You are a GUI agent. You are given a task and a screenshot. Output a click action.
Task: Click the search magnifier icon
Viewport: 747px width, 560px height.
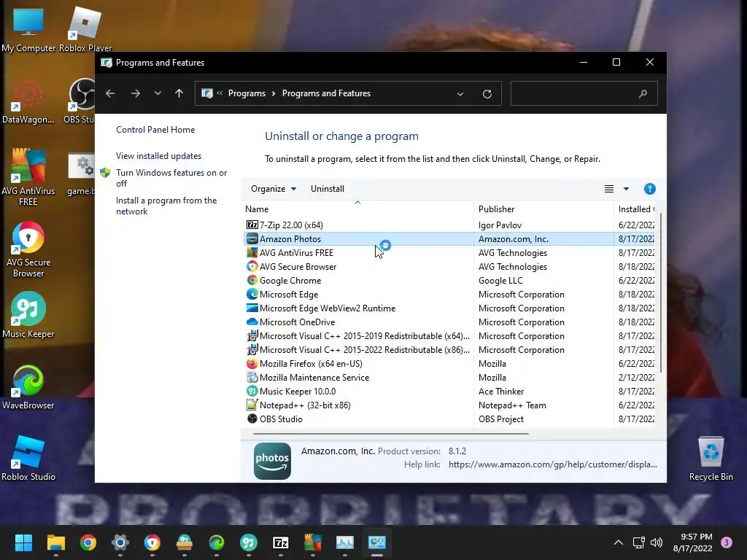[643, 93]
